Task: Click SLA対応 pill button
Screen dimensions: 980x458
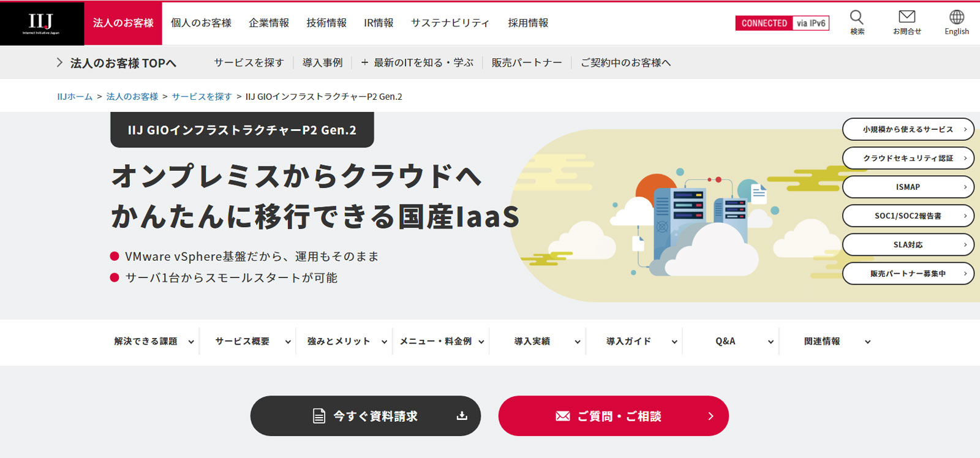Action: pos(908,244)
